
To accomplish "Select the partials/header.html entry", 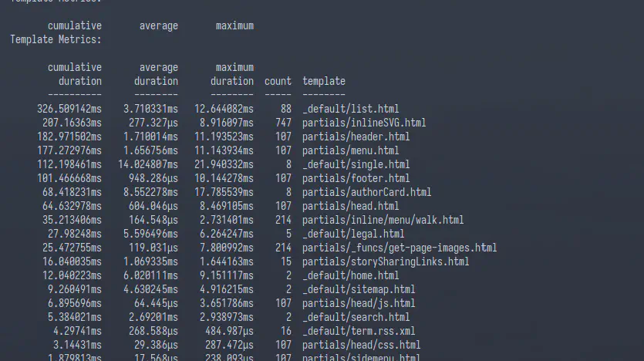I will [x=356, y=137].
